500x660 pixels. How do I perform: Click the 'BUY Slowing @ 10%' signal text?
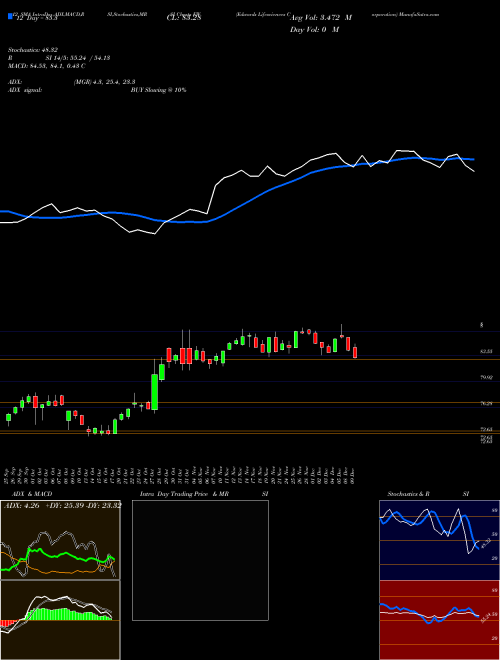click(x=158, y=90)
